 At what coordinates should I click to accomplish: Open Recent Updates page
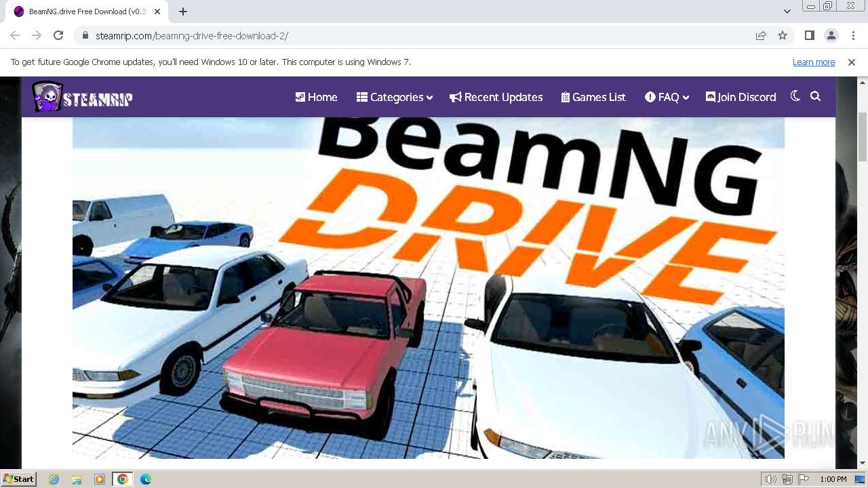pos(496,97)
